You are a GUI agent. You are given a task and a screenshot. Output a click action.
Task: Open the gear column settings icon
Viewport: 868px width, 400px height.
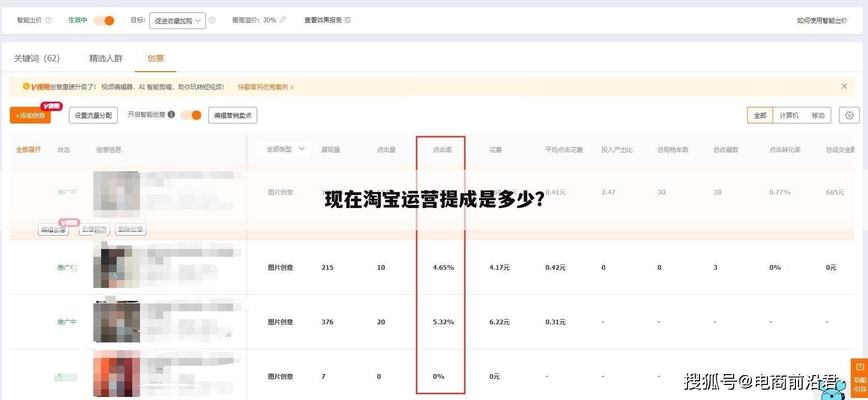[x=849, y=115]
